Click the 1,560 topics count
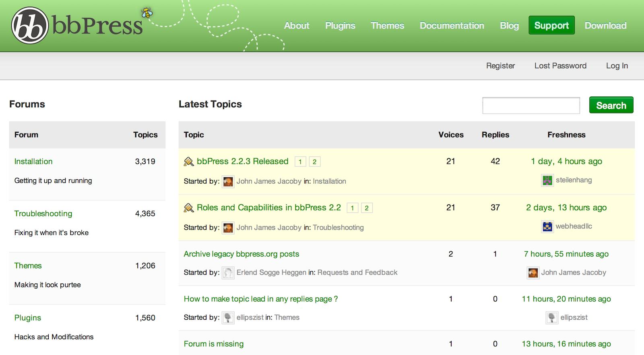 (x=145, y=318)
